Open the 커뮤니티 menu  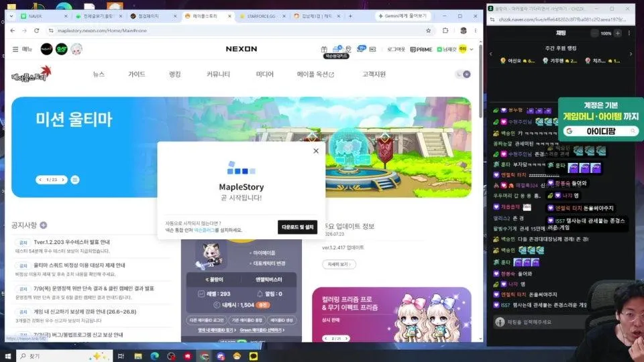coord(218,74)
